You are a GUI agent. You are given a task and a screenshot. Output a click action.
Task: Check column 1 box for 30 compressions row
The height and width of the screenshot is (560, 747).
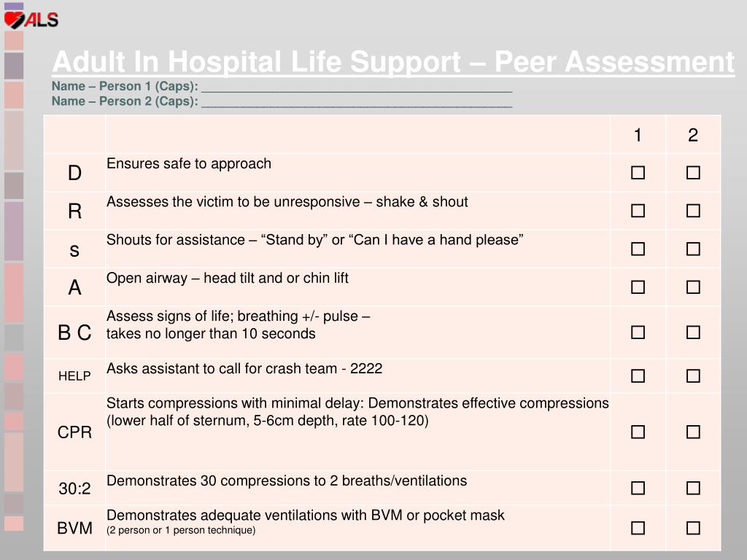pyautogui.click(x=638, y=489)
